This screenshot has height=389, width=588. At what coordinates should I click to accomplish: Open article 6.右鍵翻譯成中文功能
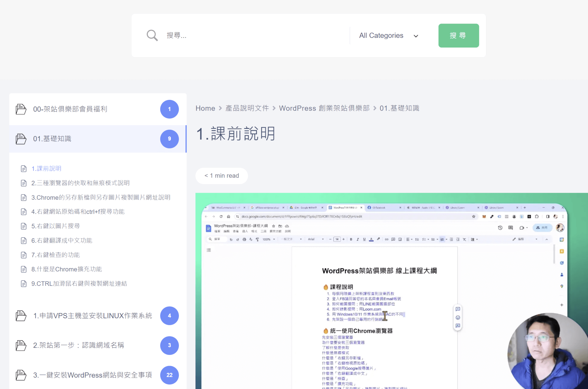[62, 240]
